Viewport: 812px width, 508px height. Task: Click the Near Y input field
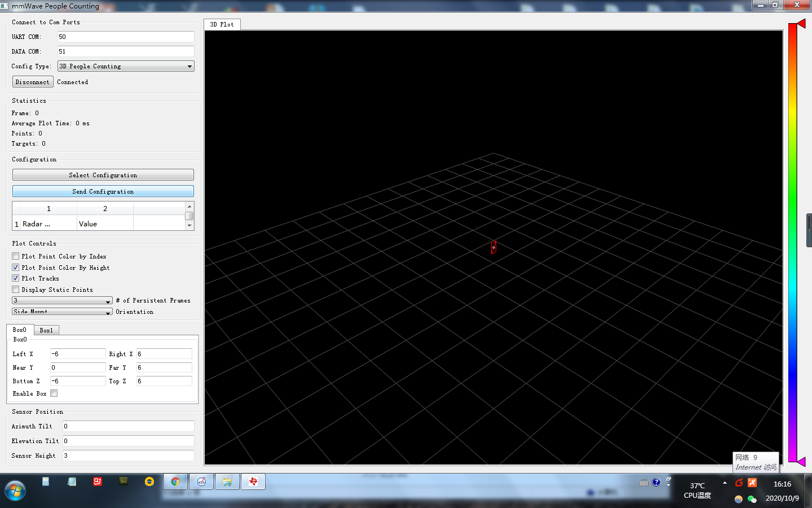click(x=78, y=367)
